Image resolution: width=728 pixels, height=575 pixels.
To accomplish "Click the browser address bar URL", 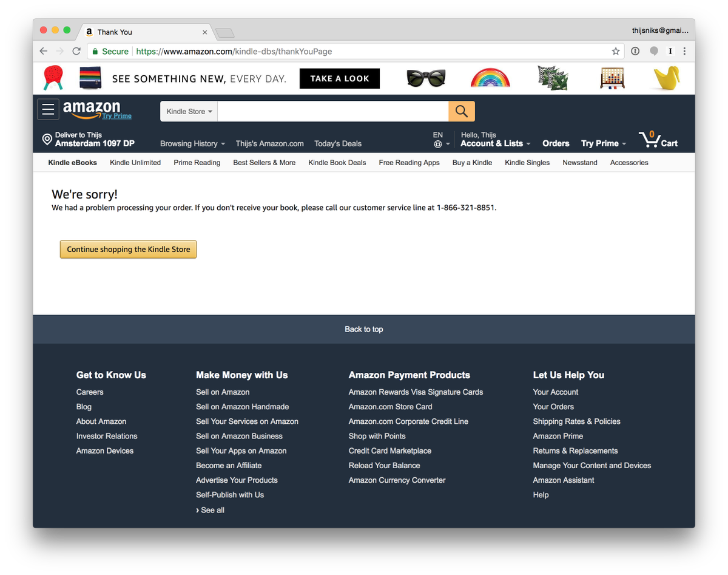I will tap(234, 52).
